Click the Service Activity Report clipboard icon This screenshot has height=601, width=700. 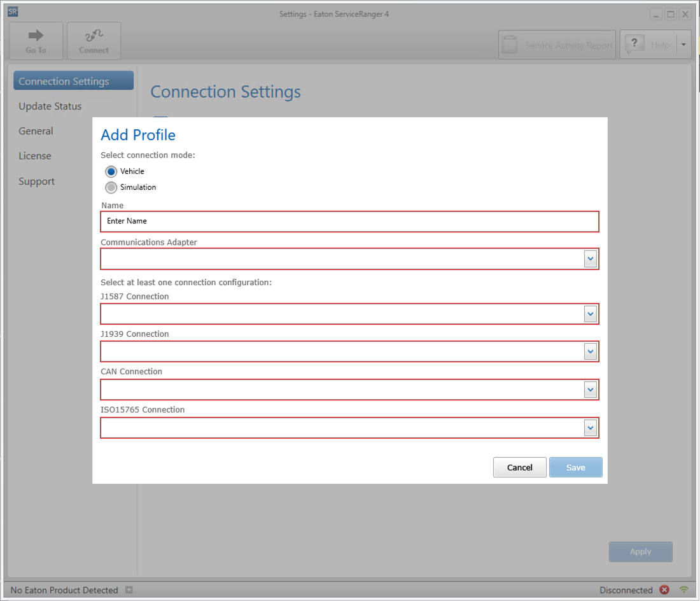tap(509, 44)
